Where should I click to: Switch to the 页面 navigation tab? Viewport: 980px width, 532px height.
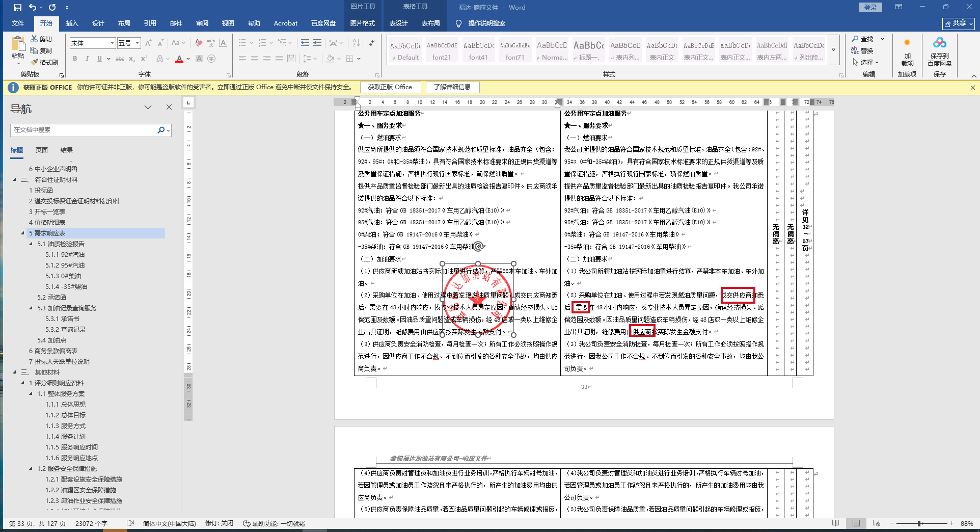(42, 150)
